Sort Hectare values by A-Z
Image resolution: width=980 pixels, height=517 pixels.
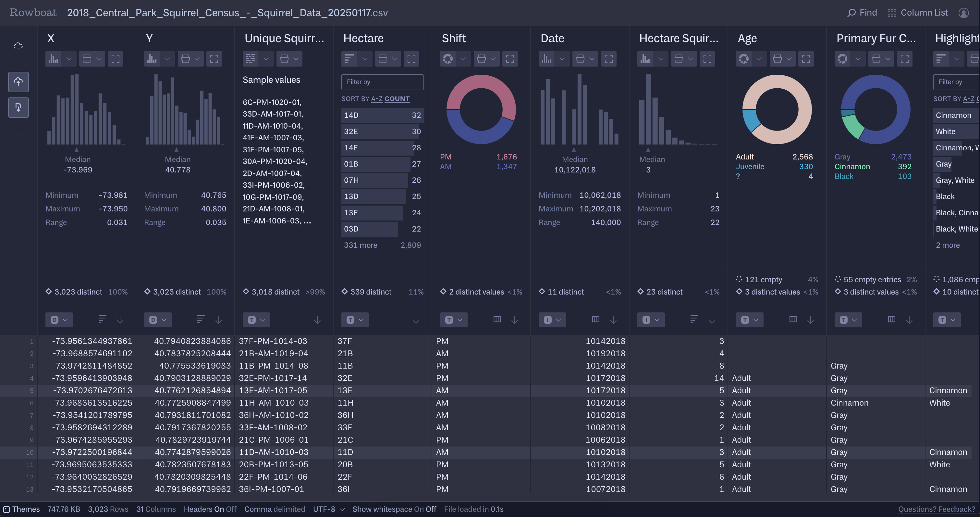coord(377,99)
